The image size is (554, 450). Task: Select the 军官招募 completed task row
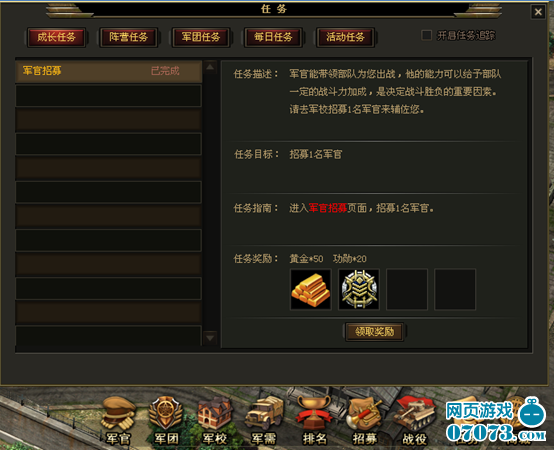tap(108, 71)
